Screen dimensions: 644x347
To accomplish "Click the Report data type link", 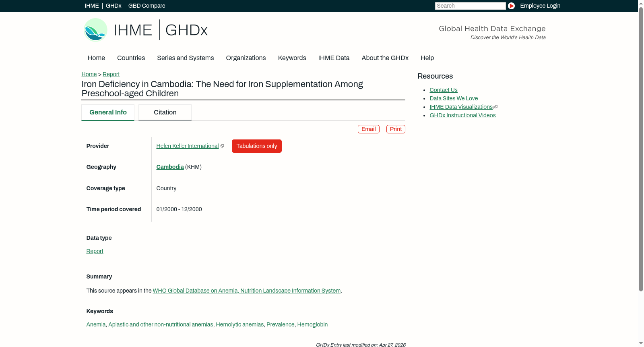I will [x=95, y=251].
